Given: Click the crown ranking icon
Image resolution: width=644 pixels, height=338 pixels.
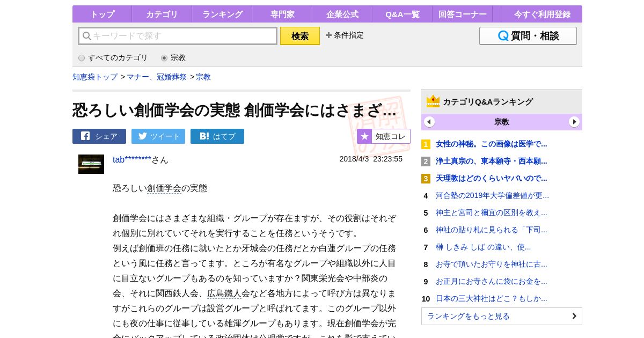Looking at the screenshot, I should 433,101.
